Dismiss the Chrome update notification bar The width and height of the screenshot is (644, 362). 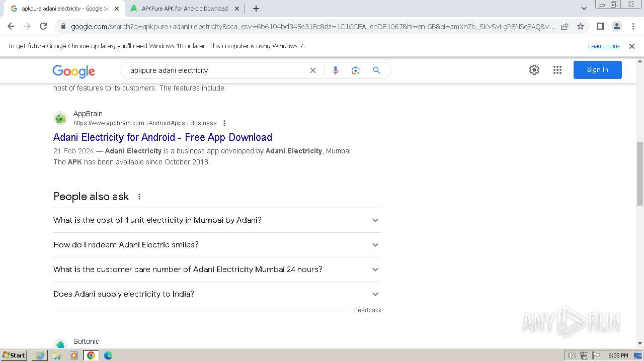632,46
